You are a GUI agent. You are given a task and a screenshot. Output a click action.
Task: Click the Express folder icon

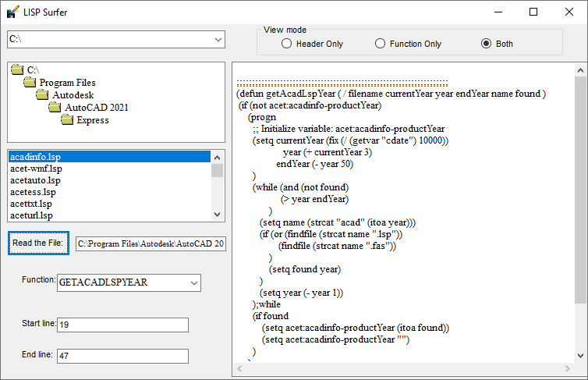tap(67, 119)
